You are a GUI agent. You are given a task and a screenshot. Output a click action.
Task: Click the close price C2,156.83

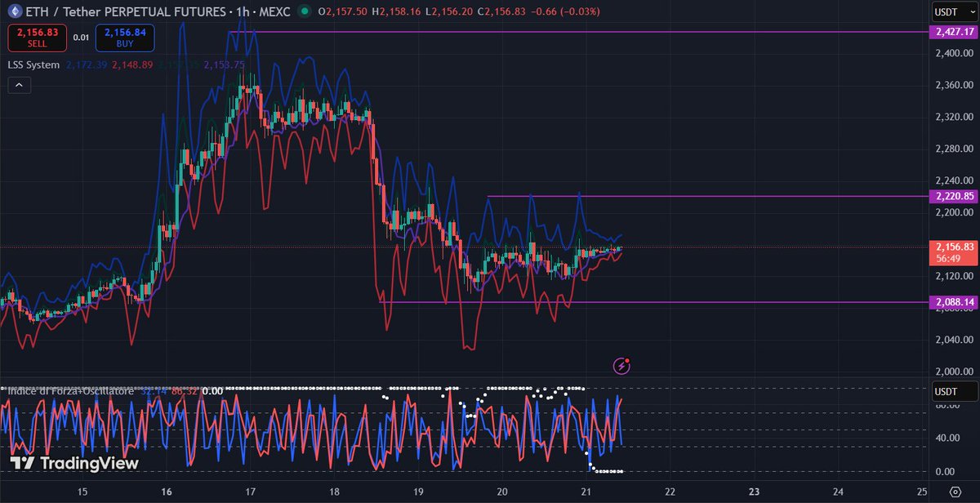[x=501, y=12]
